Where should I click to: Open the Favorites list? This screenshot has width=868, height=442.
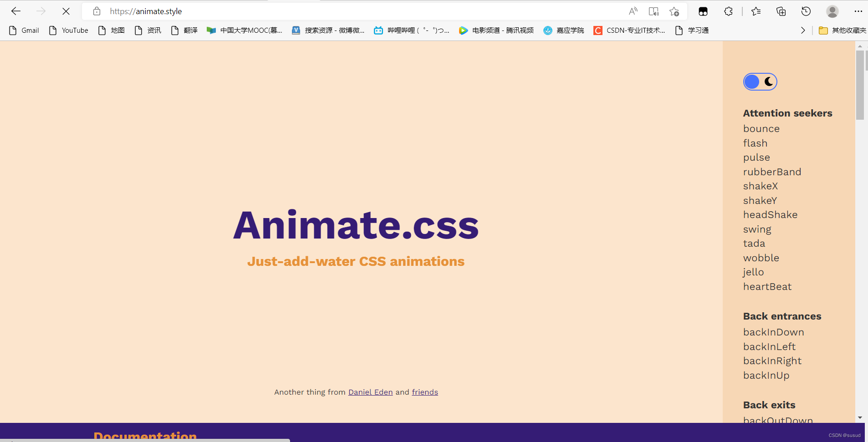756,11
